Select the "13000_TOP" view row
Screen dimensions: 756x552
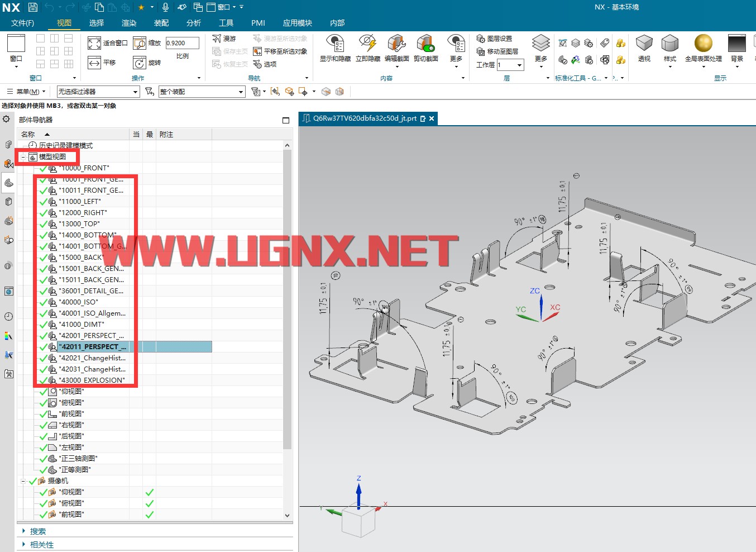pos(78,224)
